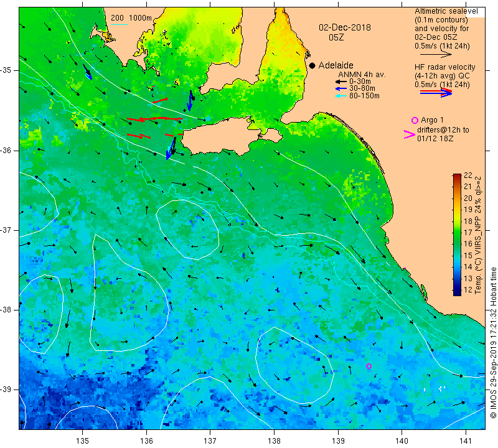498x448 pixels.
Task: Click the IMOS copyright timestamp text
Action: coord(493,342)
